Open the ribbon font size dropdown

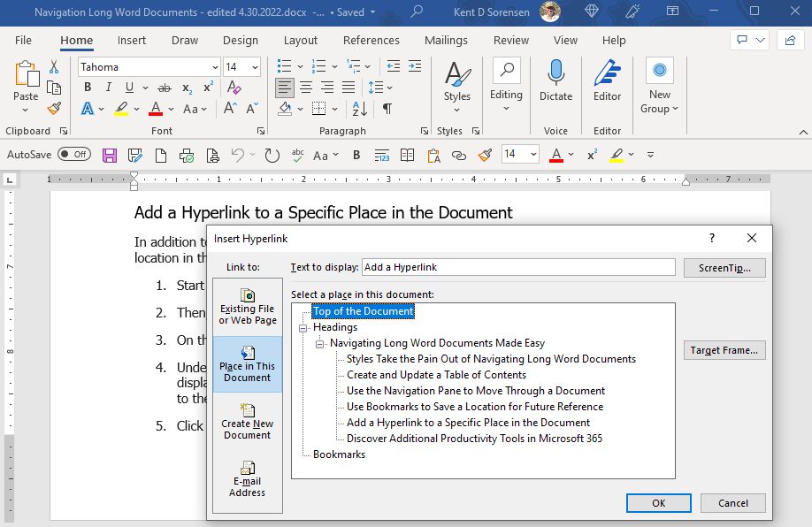pyautogui.click(x=256, y=67)
